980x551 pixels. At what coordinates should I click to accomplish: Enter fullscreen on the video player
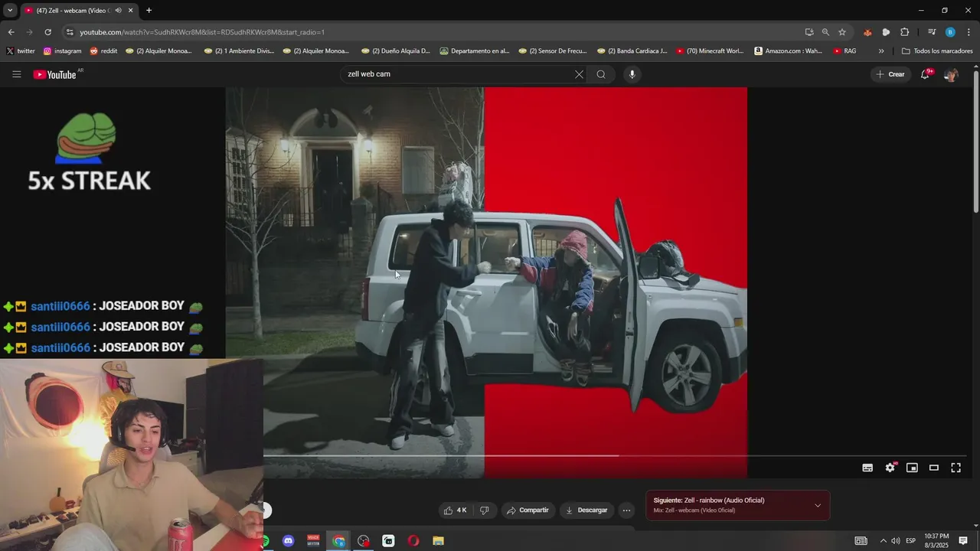(956, 468)
